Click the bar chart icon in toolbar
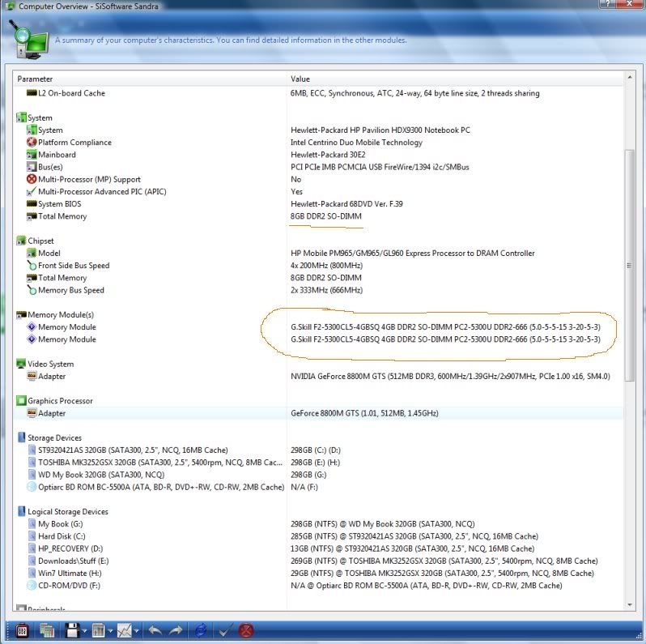Viewport: 646px width, 644px height. (x=99, y=630)
